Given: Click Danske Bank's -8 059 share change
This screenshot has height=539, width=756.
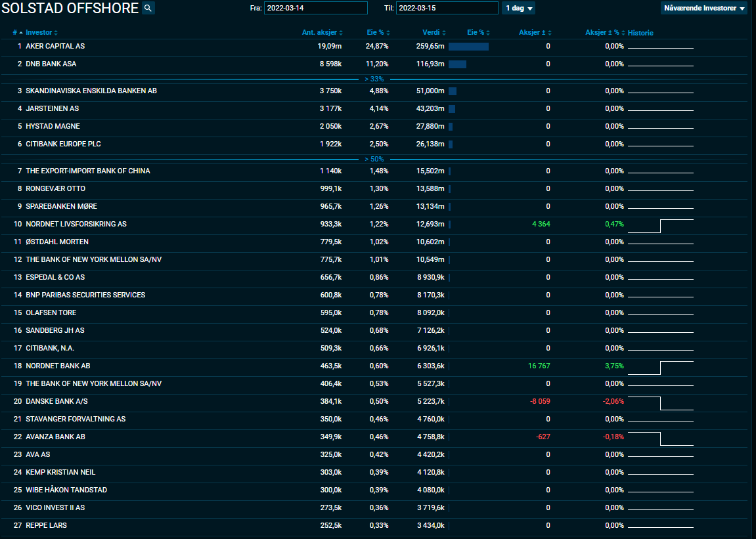Looking at the screenshot, I should (540, 402).
